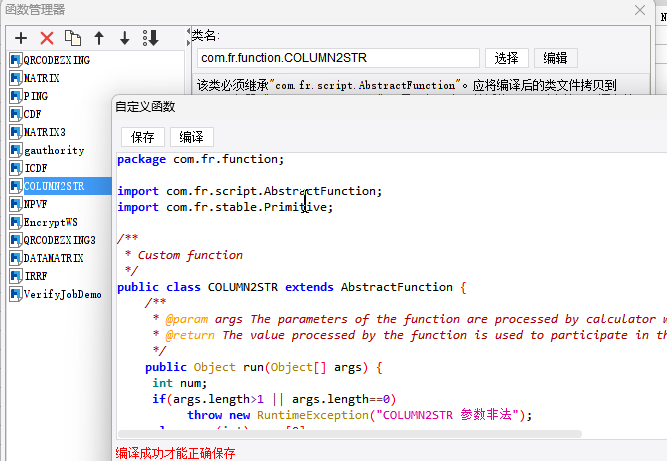Viewport: 667px width, 461px height.
Task: Expand left panel with splitter right arrow
Action: pos(188,43)
